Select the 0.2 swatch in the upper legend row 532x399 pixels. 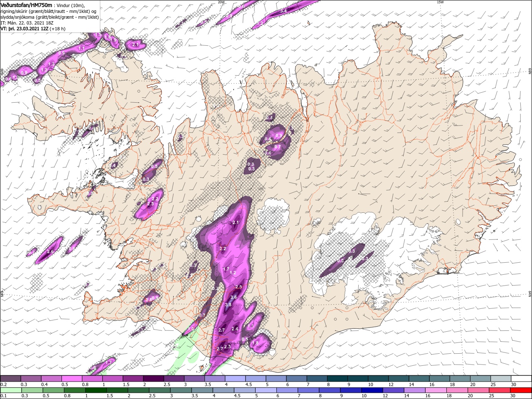click(x=10, y=379)
